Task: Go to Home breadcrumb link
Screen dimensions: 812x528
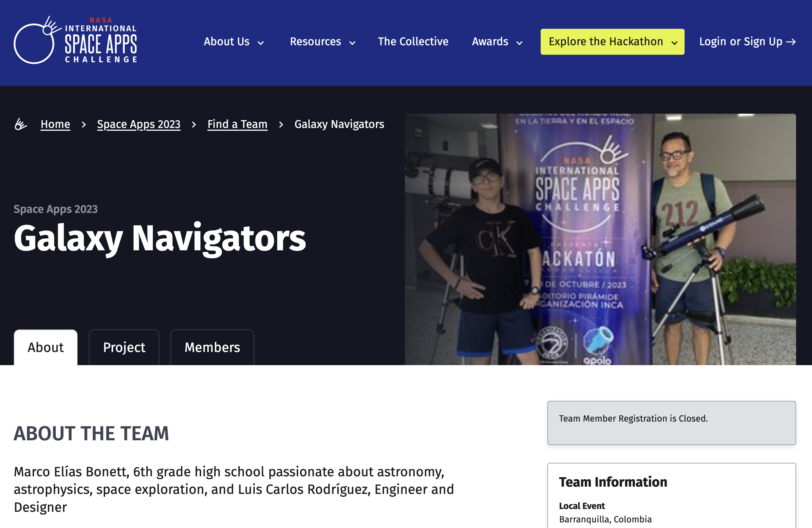Action: [55, 124]
